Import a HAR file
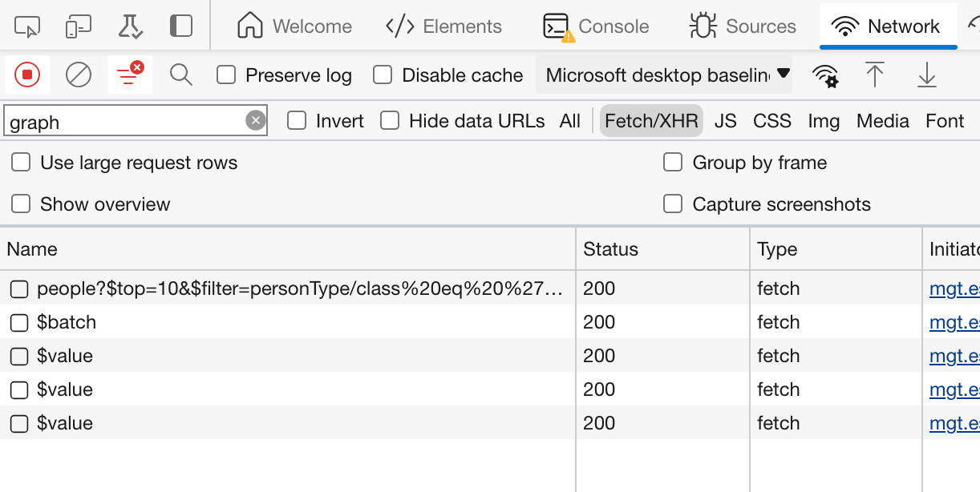Screen dimensions: 980x492 (875, 75)
